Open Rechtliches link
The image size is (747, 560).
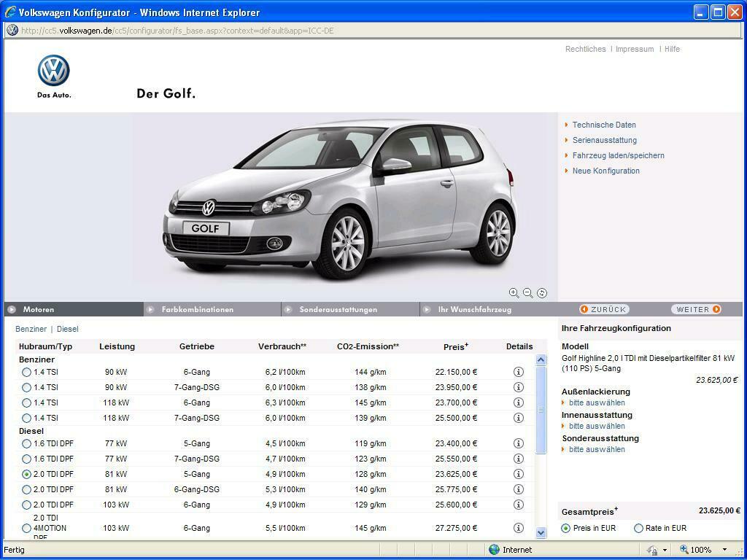pyautogui.click(x=586, y=49)
